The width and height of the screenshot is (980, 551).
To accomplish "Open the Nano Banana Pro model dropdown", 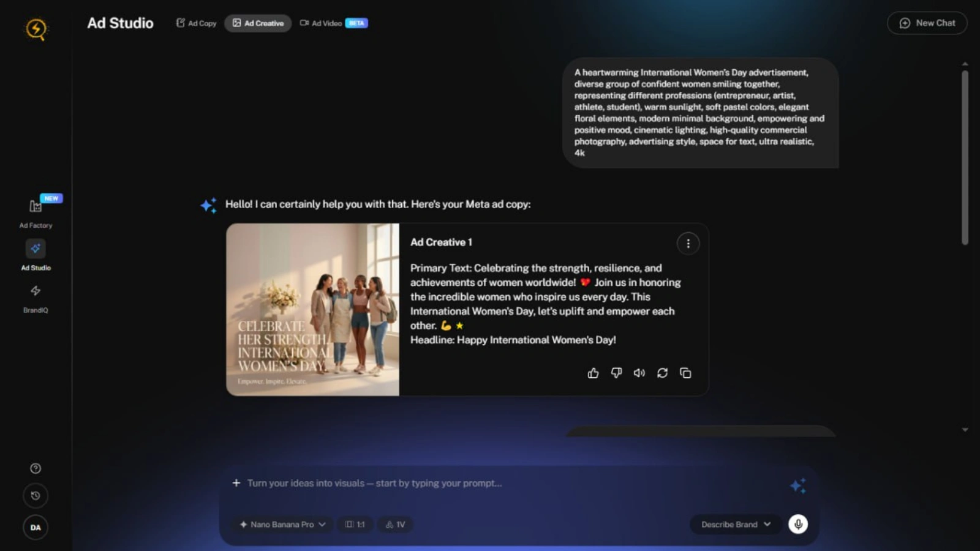I will (282, 525).
